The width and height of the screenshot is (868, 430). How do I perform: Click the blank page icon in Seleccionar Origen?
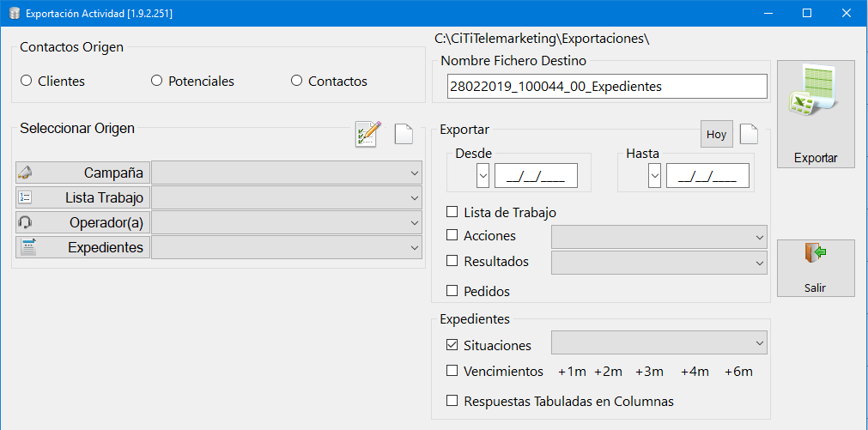404,134
